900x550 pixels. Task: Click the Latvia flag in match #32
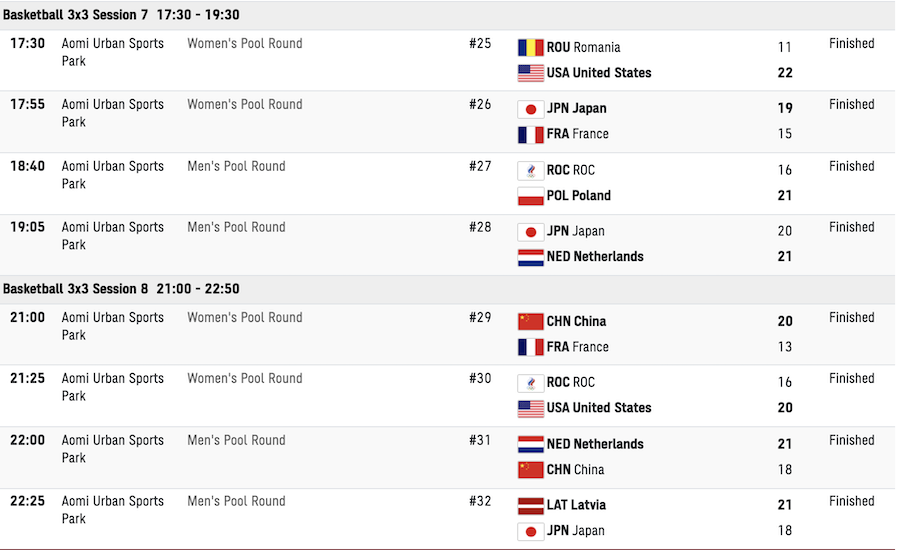[x=530, y=505]
